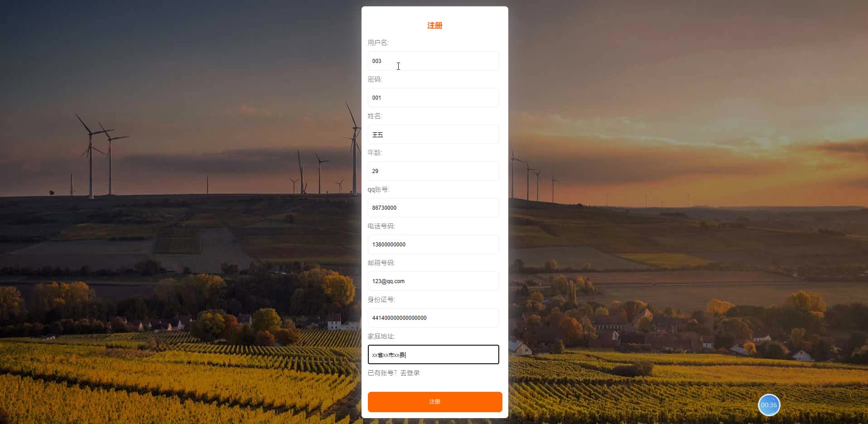This screenshot has height=424, width=868.
Task: Select the 电话号码 field with 13800000000
Action: (x=433, y=245)
